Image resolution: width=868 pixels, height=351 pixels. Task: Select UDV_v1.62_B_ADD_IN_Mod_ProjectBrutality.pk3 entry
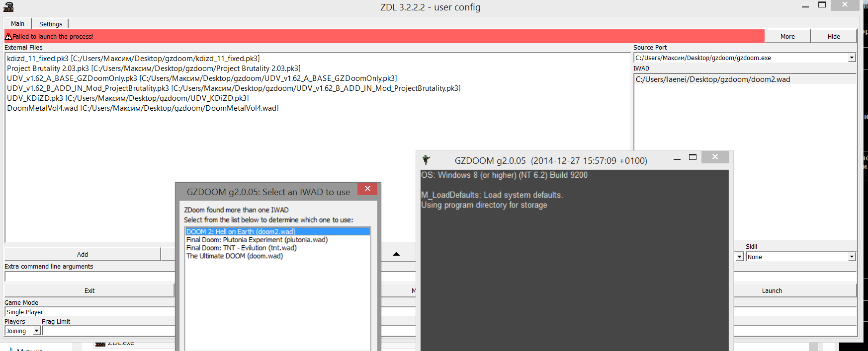234,88
